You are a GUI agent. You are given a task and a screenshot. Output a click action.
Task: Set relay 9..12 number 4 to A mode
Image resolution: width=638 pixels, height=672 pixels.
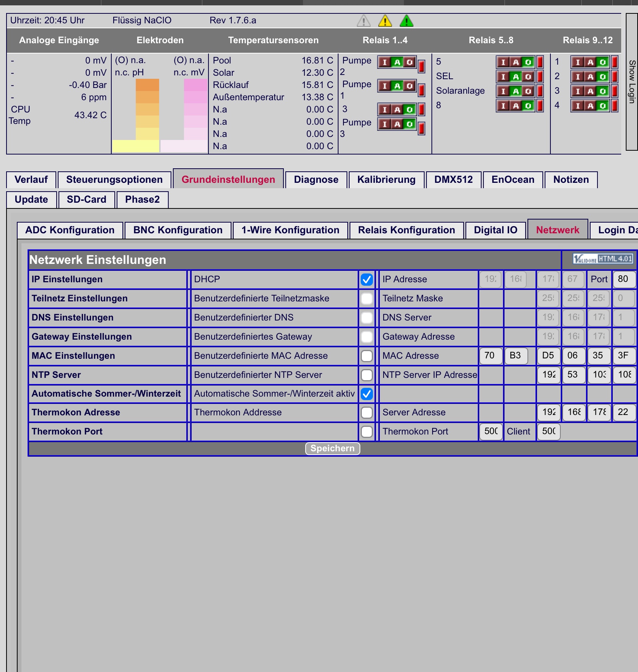tap(591, 106)
